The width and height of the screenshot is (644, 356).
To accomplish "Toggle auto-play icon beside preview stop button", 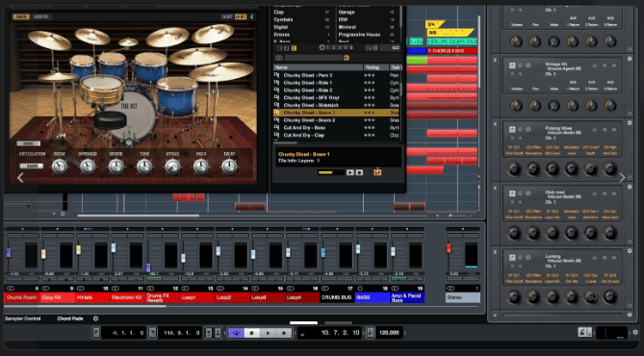I will (x=377, y=172).
